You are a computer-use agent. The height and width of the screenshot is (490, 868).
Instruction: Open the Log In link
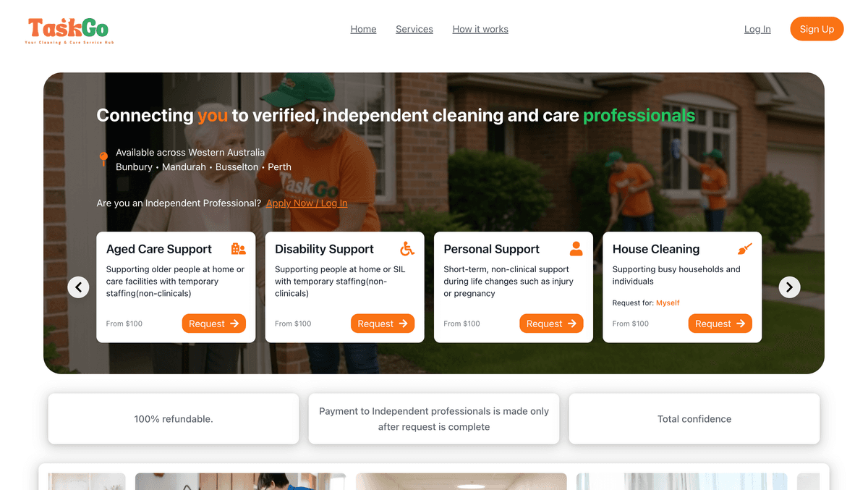757,30
